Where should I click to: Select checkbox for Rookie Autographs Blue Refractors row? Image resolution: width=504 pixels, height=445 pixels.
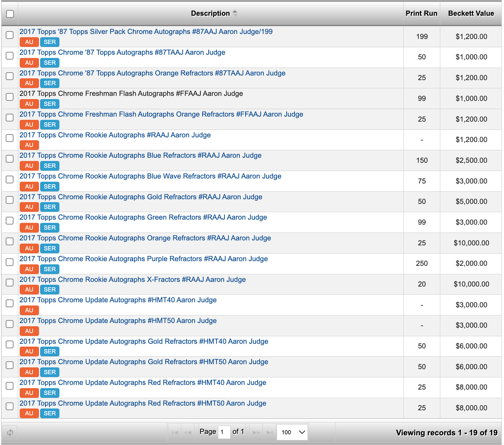click(10, 158)
